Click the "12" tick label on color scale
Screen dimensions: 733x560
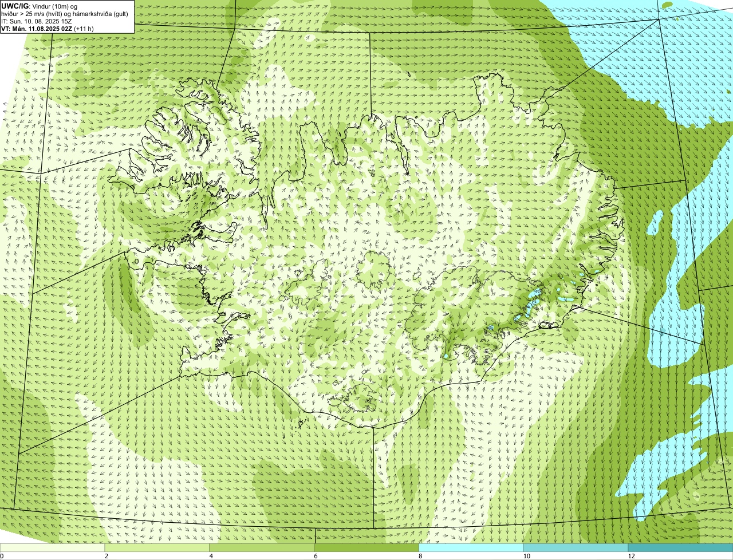pyautogui.click(x=631, y=556)
